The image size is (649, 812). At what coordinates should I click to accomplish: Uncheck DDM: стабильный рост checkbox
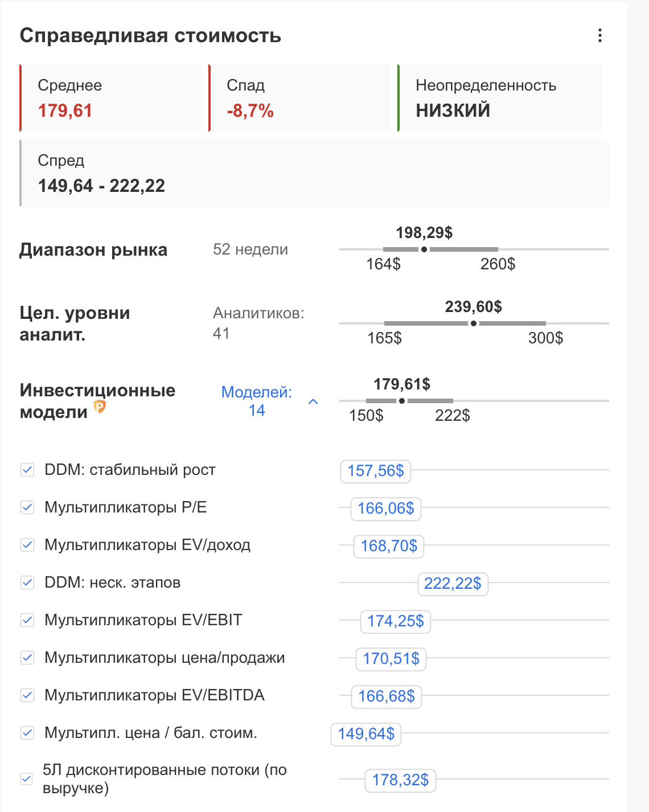click(27, 470)
